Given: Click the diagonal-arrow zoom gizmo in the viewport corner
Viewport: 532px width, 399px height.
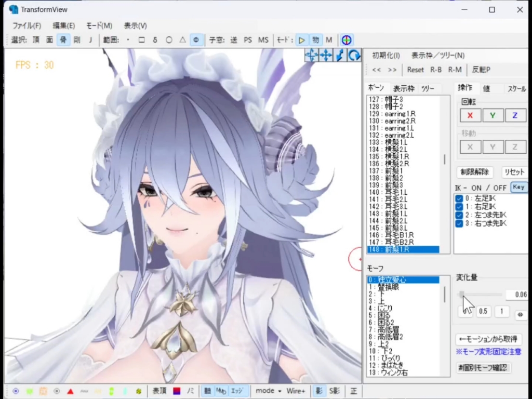Looking at the screenshot, I should coord(340,55).
